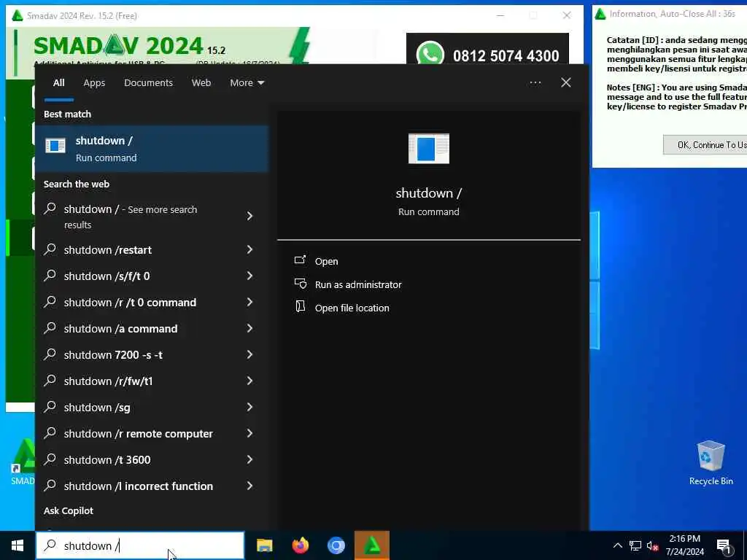Click the Smadav window title bar logo
Screen dimensions: 747x560
(x=18, y=16)
